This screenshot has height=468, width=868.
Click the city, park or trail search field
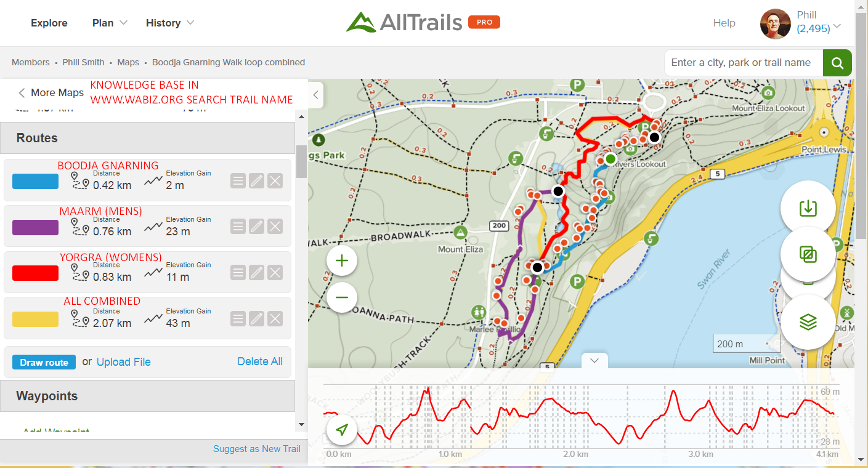744,63
